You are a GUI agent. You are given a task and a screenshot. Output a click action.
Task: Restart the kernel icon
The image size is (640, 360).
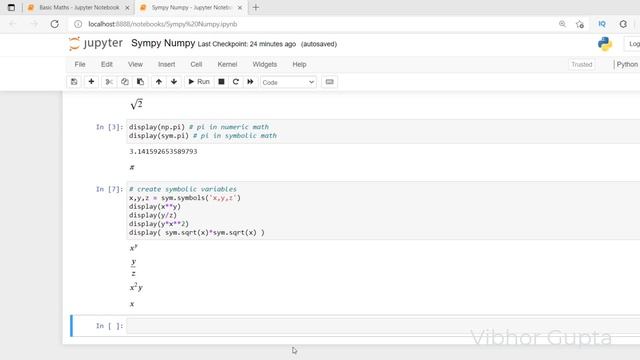[x=236, y=82]
